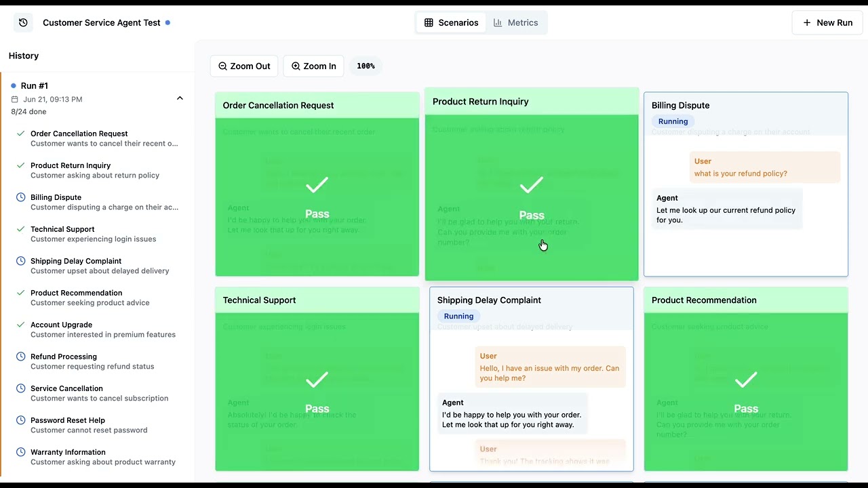This screenshot has height=488, width=868.
Task: Select Order Cancellation Request in history list
Action: [x=98, y=138]
